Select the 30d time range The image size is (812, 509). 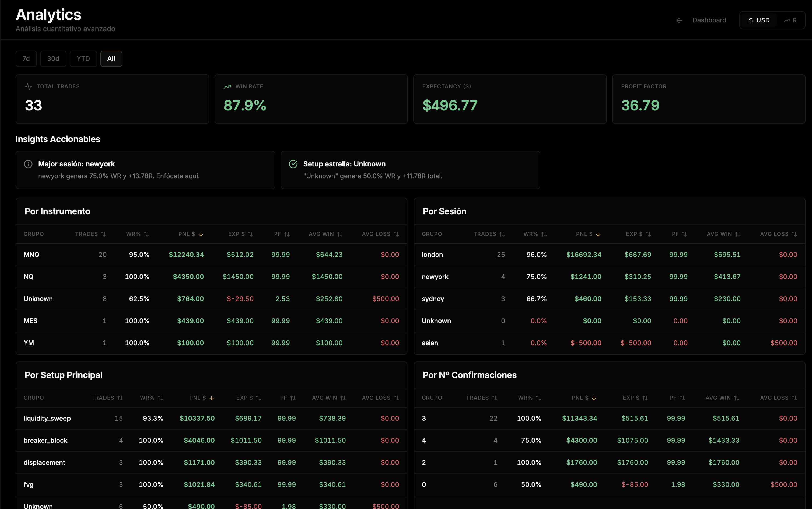53,59
